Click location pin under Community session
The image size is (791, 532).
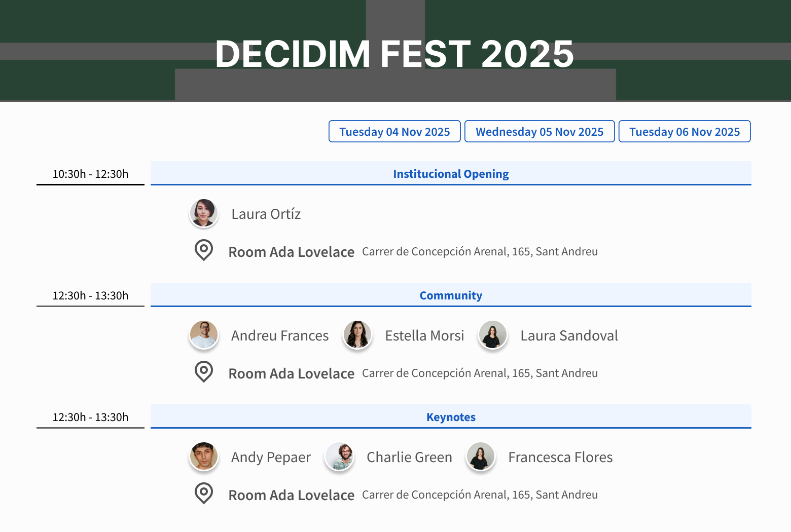point(204,372)
